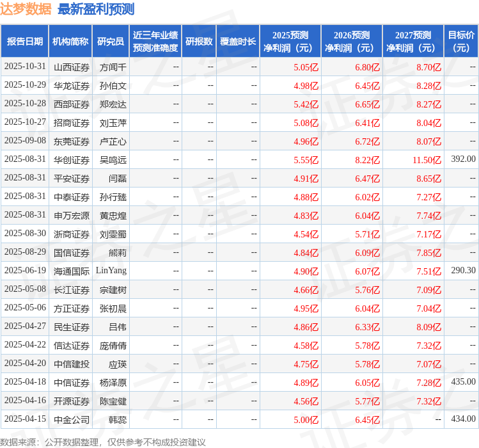The image size is (479, 448).
Task: Select the 近三年业绩预测准确度 column header
Action: 155,42
